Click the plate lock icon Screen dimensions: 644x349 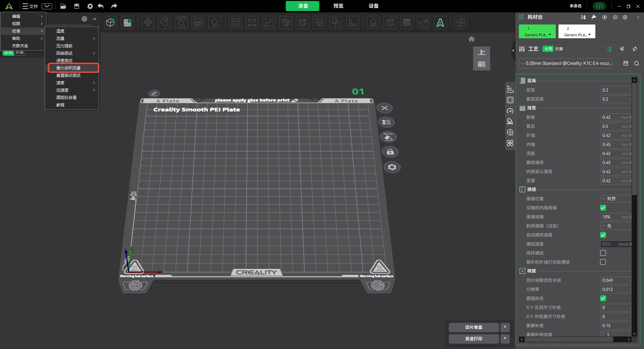(x=390, y=152)
